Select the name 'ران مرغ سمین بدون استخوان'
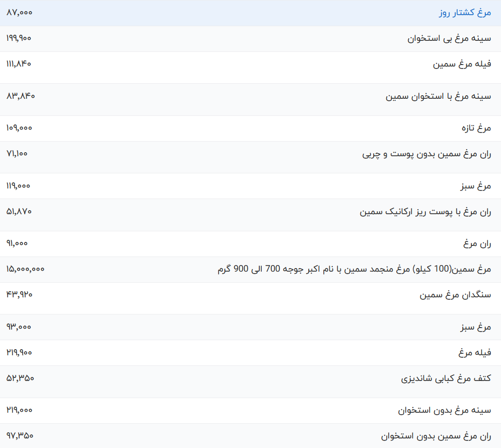The image size is (501, 448). 436,436
